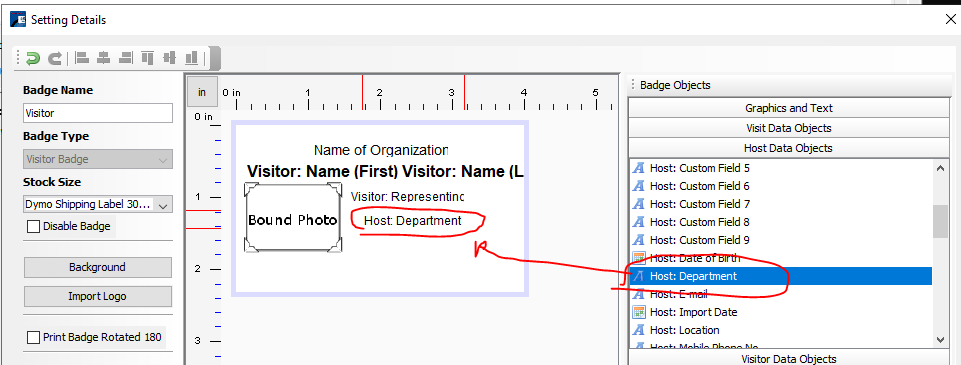Open the Stock Size dropdown
The image size is (961, 365).
point(98,205)
